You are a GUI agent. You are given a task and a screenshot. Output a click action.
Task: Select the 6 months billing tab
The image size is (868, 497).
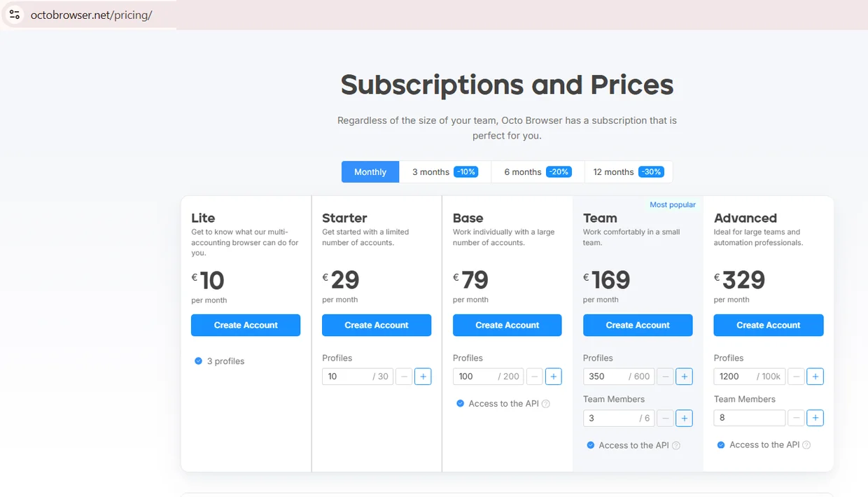click(x=538, y=171)
